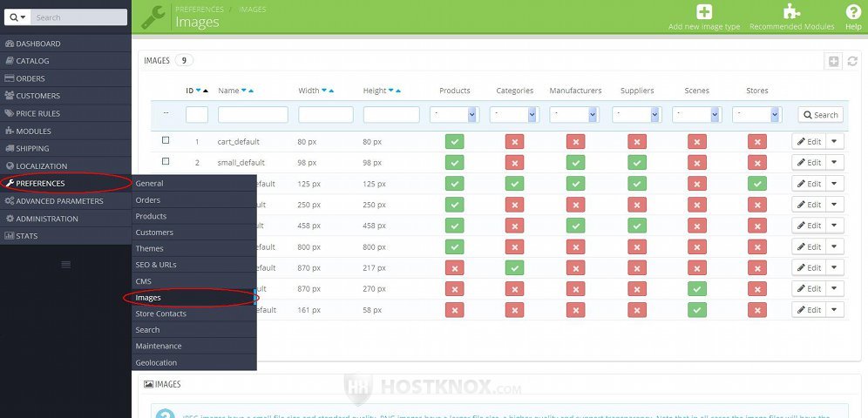This screenshot has width=868, height=418.
Task: Toggle Suppliers status for small_default
Action: pyautogui.click(x=637, y=163)
